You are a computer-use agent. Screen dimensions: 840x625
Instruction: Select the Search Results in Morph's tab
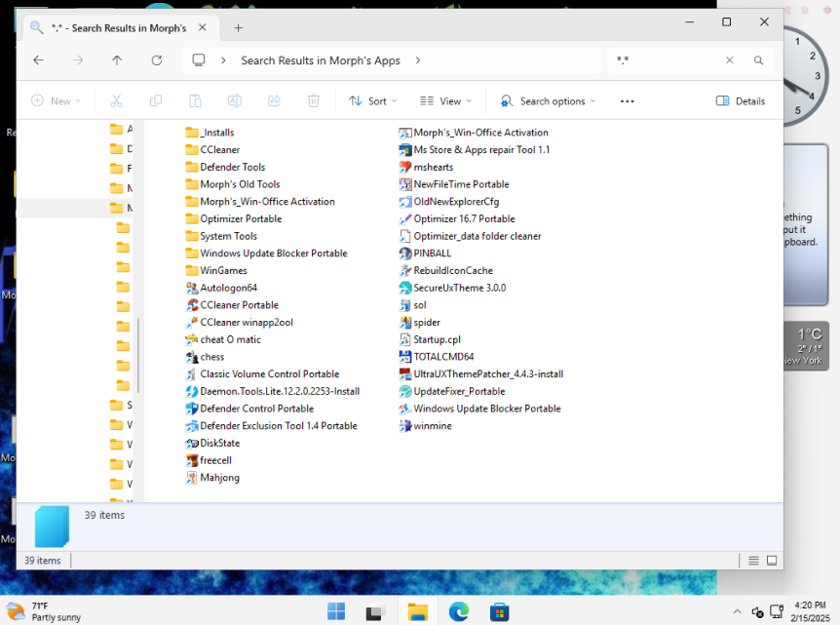click(119, 28)
